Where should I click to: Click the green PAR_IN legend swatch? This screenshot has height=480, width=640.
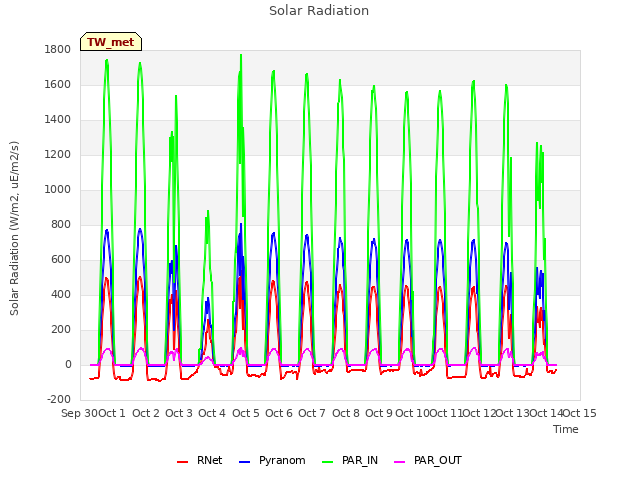click(x=328, y=462)
